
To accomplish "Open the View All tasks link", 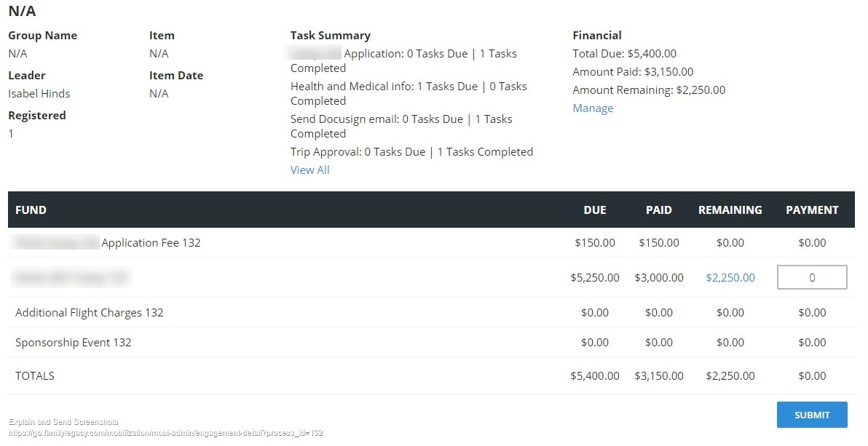I will click(309, 170).
